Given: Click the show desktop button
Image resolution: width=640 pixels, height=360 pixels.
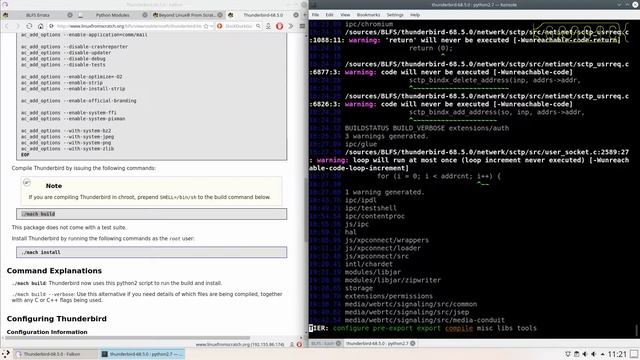Looking at the screenshot, I should [x=634, y=354].
